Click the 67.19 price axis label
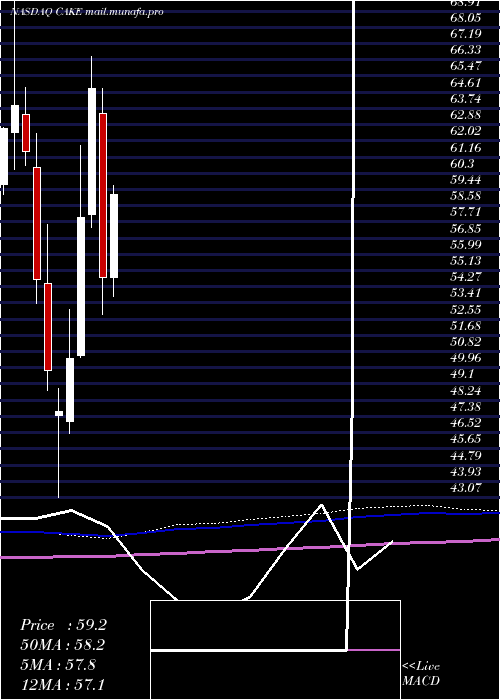Viewport: 500px width, 700px height. pos(466,33)
